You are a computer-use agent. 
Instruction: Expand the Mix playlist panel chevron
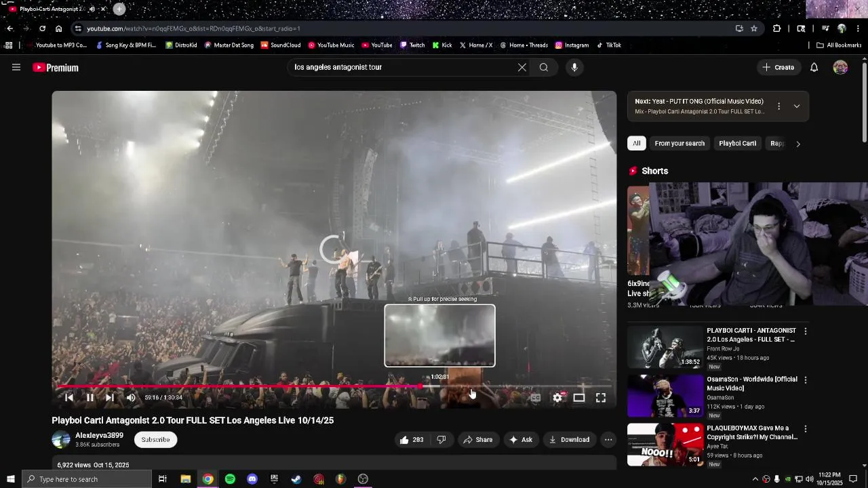click(x=797, y=106)
